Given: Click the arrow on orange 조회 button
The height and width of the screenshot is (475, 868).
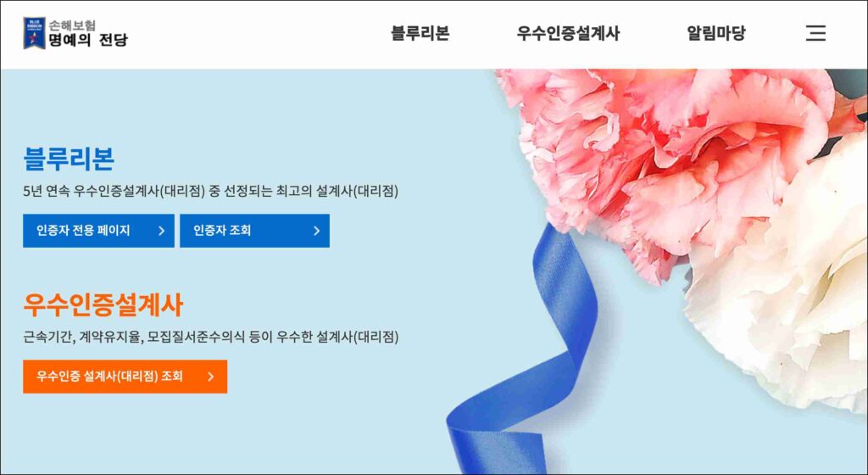Looking at the screenshot, I should point(210,377).
